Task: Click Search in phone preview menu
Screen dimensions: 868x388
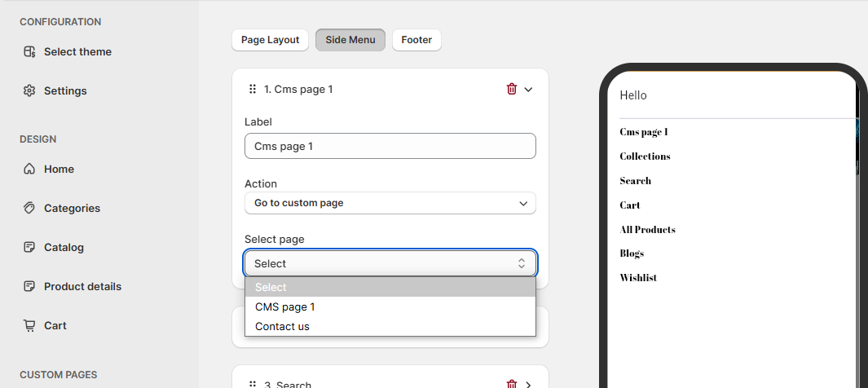Action: [636, 181]
